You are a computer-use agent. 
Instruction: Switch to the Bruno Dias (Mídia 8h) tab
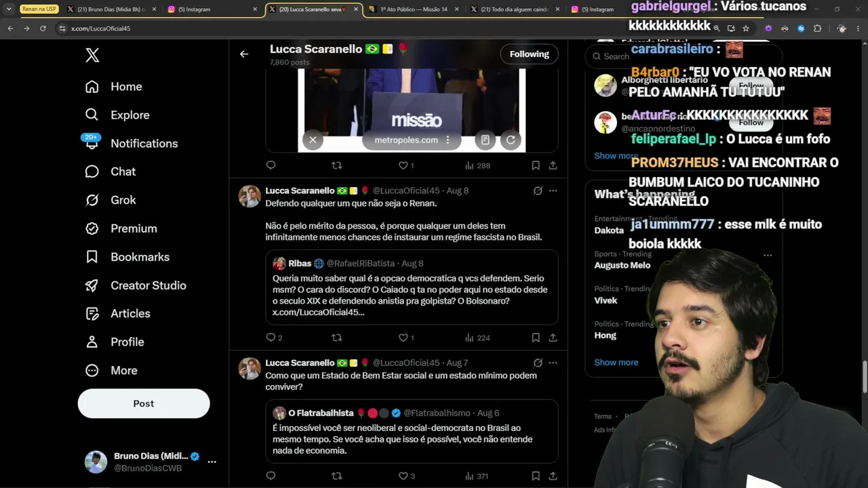click(111, 9)
